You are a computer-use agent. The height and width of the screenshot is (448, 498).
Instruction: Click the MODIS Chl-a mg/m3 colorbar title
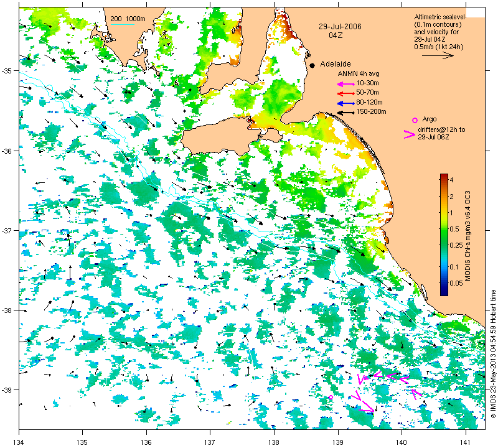(467, 236)
